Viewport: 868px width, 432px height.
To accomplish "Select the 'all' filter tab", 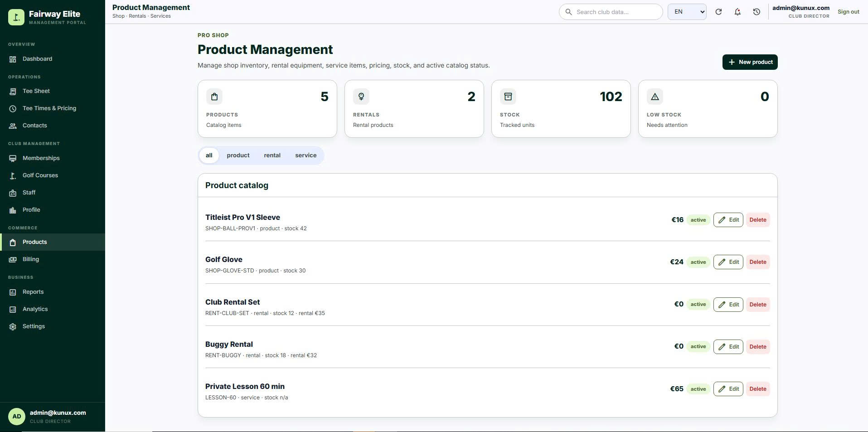I will [209, 155].
